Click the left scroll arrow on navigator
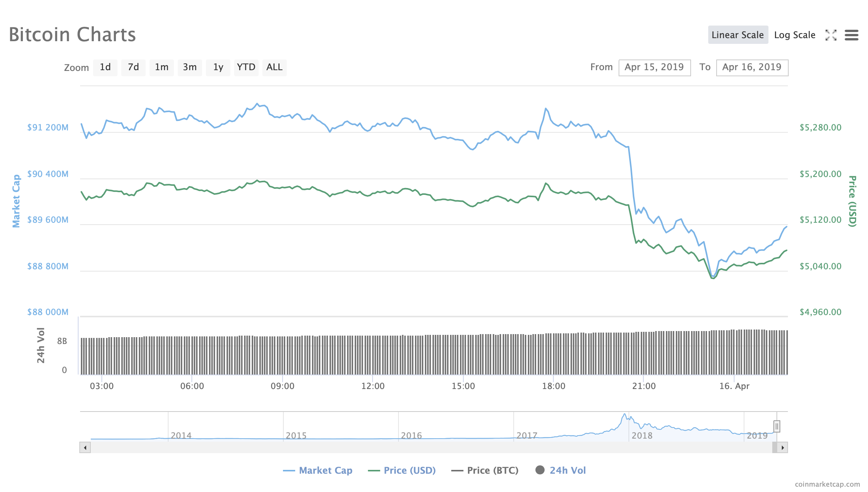This screenshot has height=492, width=868. pyautogui.click(x=85, y=447)
